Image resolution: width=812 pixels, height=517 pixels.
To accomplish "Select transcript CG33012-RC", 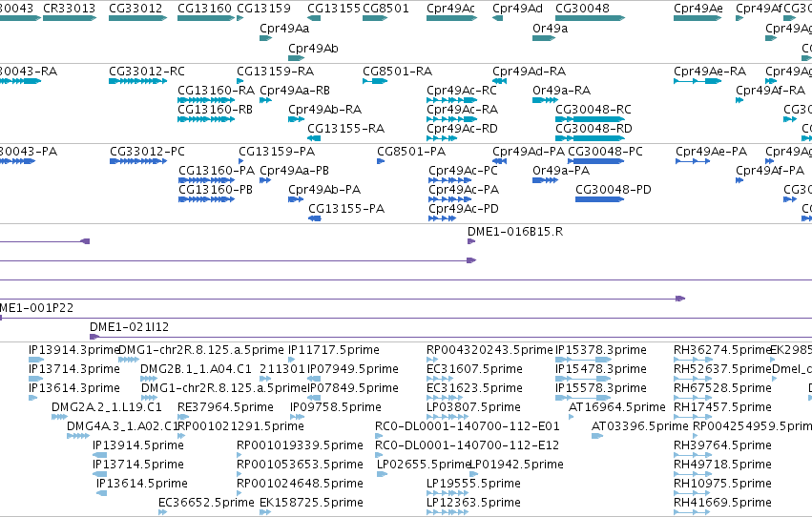I will (137, 81).
